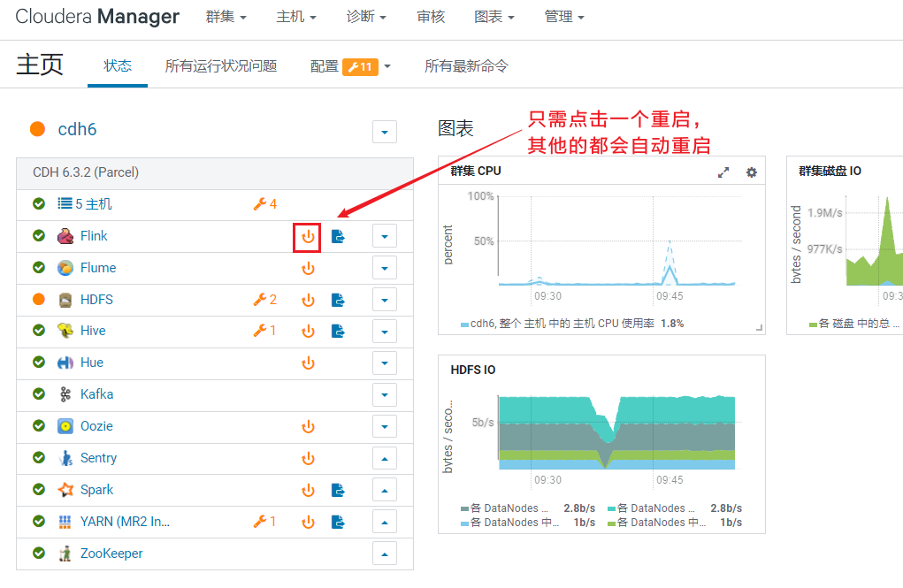Click the 群集 CPU chart title
The height and width of the screenshot is (588, 903).
(476, 171)
